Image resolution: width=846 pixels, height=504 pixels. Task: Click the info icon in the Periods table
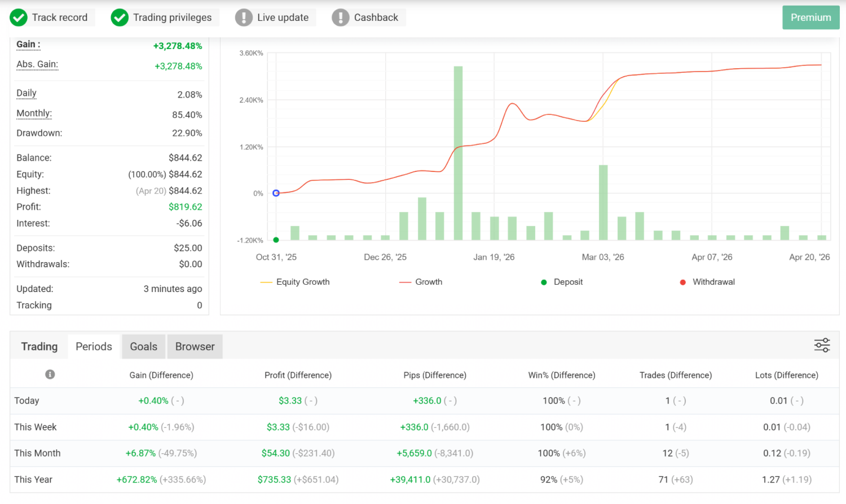[x=50, y=374]
